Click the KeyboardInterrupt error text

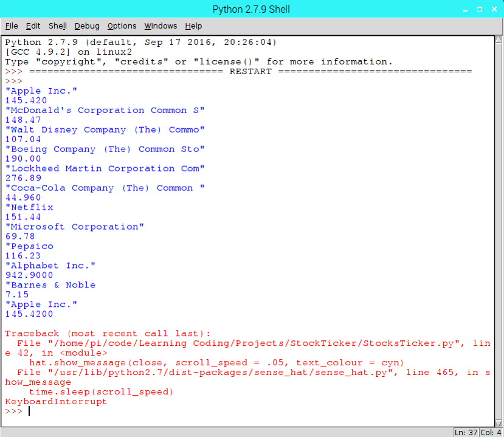(56, 401)
